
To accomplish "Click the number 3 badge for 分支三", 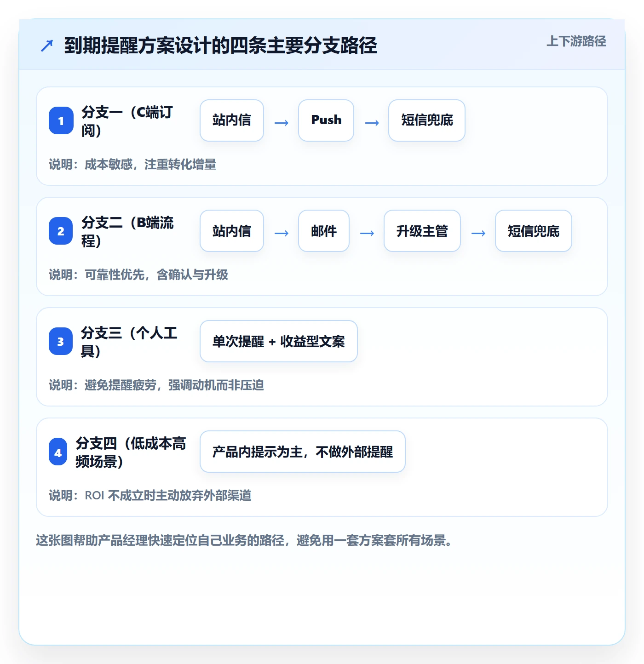I will (61, 341).
